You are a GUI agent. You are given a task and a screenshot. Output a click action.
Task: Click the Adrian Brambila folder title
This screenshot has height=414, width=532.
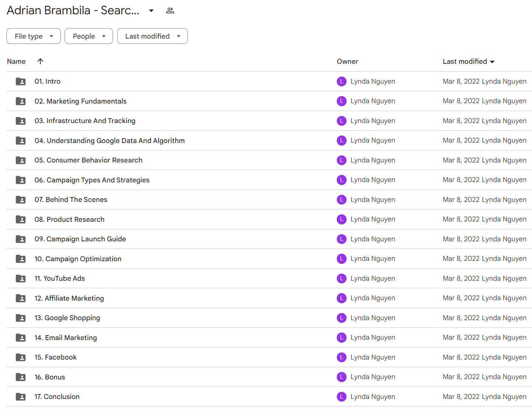73,11
